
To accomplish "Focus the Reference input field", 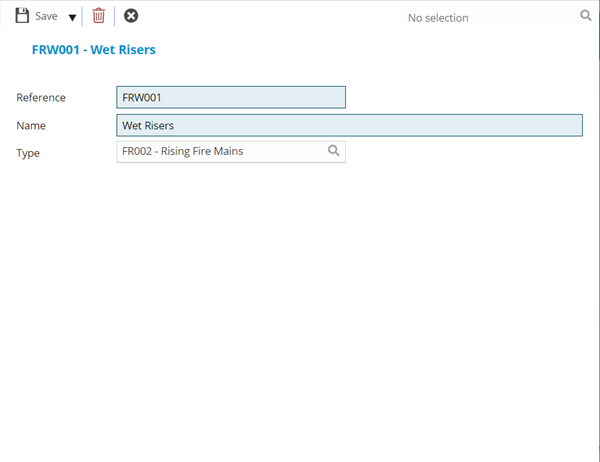I will point(230,97).
